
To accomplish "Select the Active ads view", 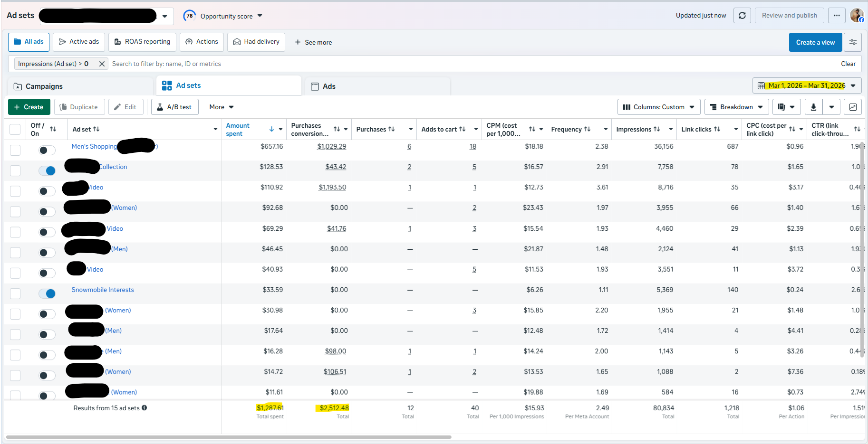I will [79, 42].
